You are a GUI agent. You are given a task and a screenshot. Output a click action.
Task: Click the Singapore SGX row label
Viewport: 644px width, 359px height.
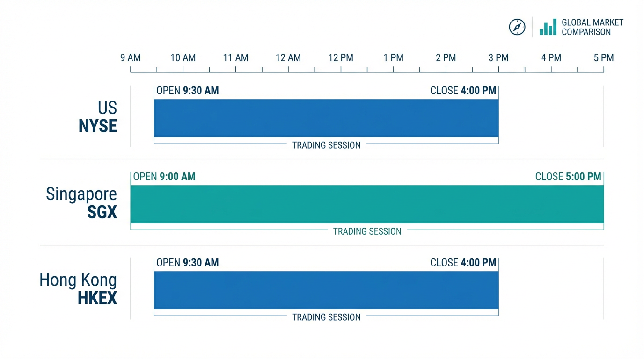click(82, 203)
